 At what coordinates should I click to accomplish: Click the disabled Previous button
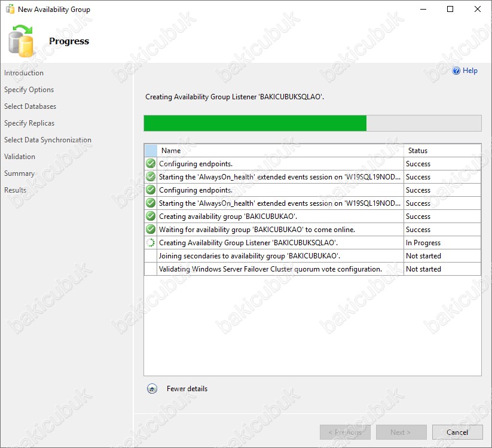pyautogui.click(x=345, y=432)
